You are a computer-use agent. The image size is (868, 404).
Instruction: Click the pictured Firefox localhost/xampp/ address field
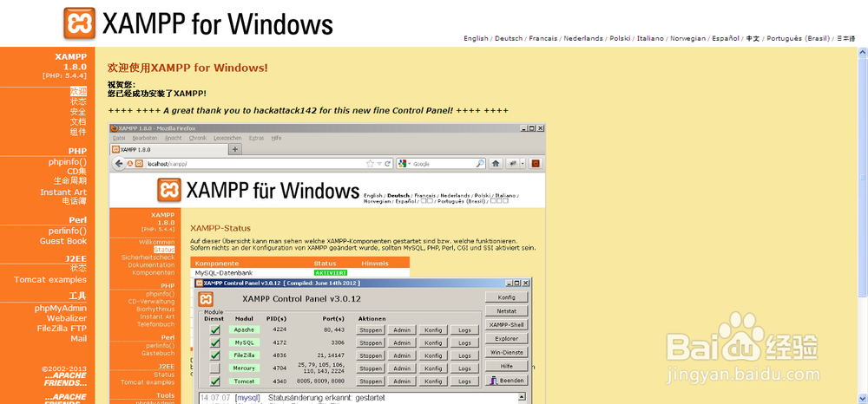point(254,164)
